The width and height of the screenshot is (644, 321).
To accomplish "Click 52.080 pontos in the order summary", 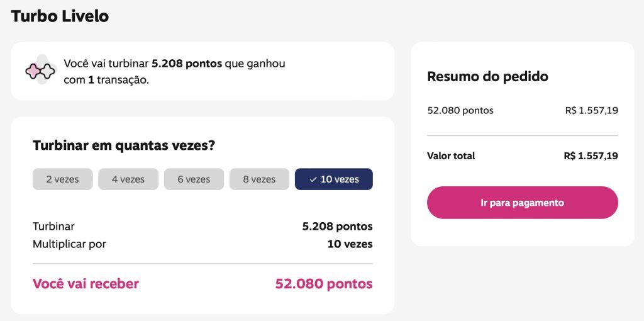I will (x=460, y=111).
